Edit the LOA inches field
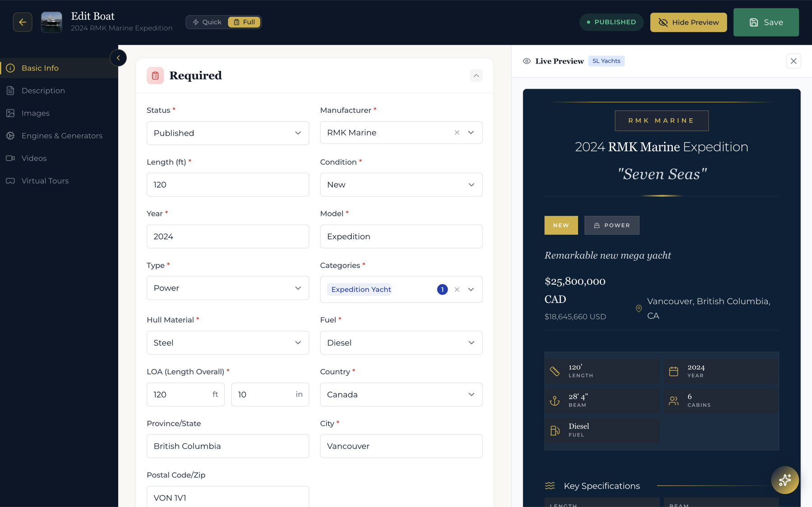The height and width of the screenshot is (507, 812). [x=270, y=394]
